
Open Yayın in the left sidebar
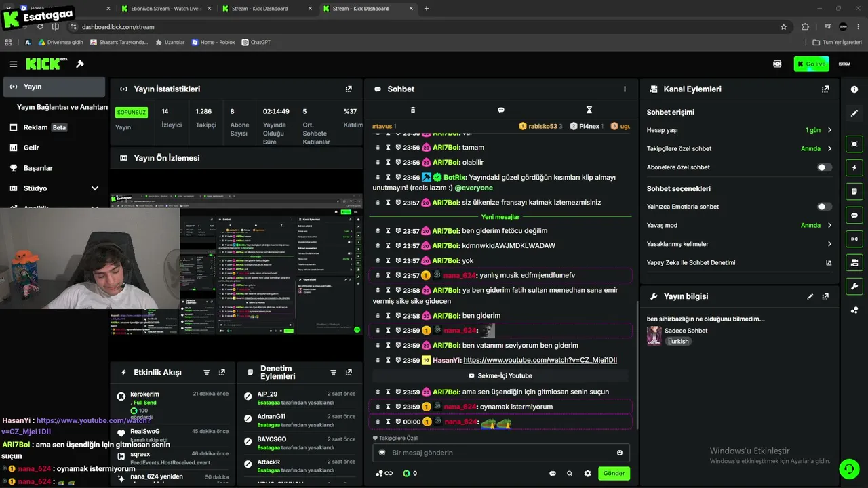pos(54,87)
